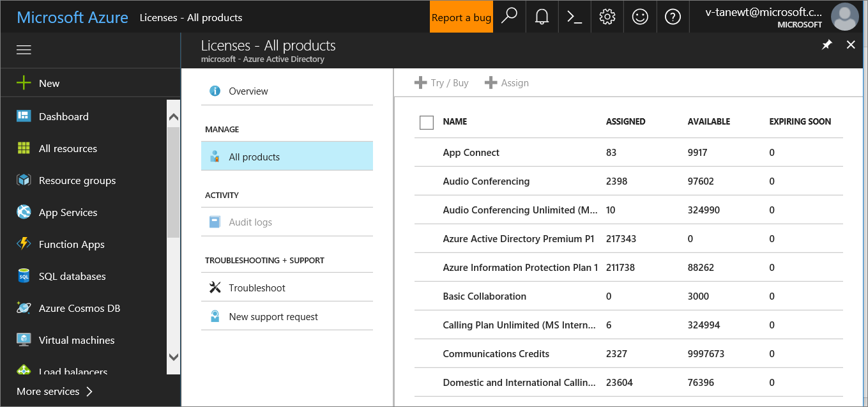Click the feedback smiley icon
This screenshot has width=868, height=407.
click(639, 17)
